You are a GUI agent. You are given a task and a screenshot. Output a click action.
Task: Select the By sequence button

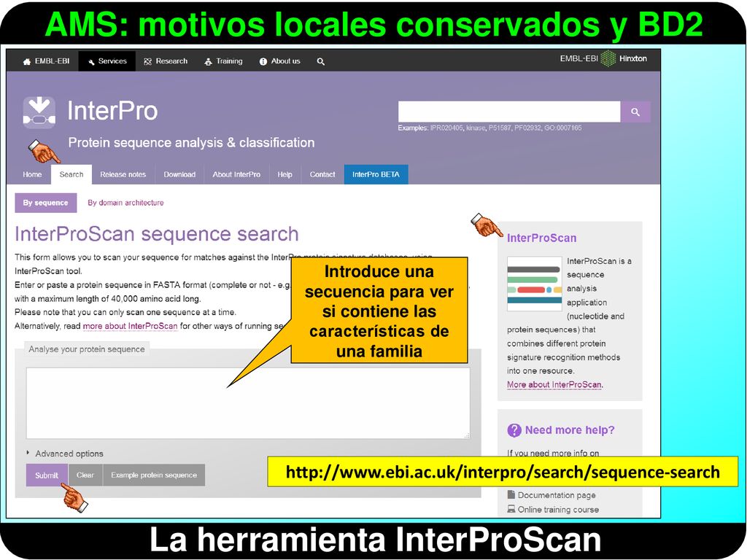pyautogui.click(x=46, y=203)
